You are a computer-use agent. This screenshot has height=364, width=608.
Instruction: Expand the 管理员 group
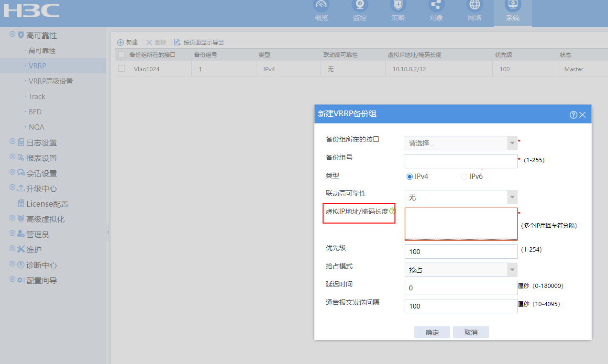(12, 234)
